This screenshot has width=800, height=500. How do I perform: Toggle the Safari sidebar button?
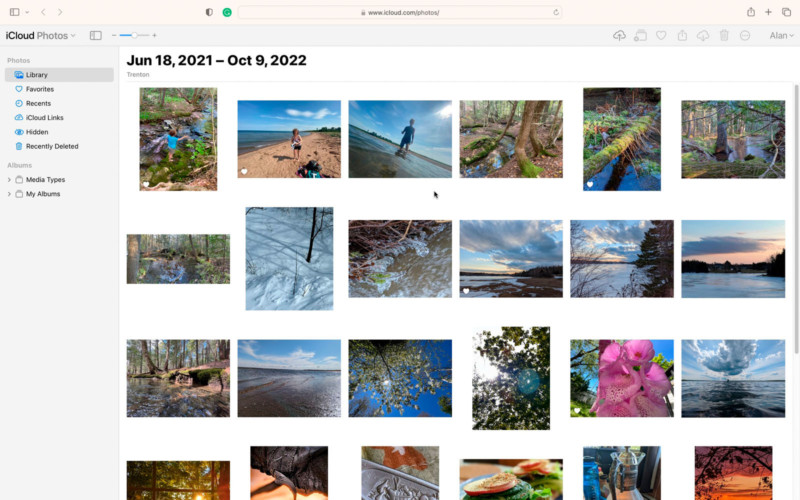(x=15, y=12)
